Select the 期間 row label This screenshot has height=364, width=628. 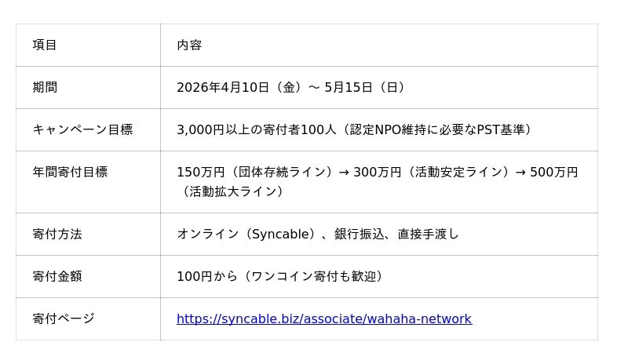coord(45,87)
